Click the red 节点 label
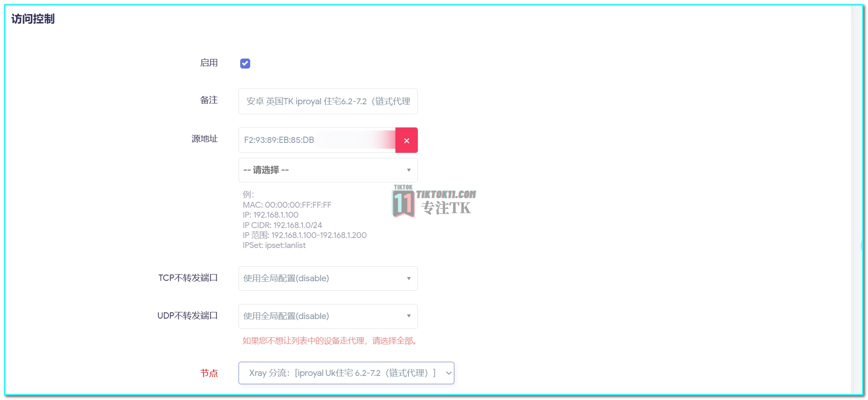868x400 pixels. coord(209,373)
